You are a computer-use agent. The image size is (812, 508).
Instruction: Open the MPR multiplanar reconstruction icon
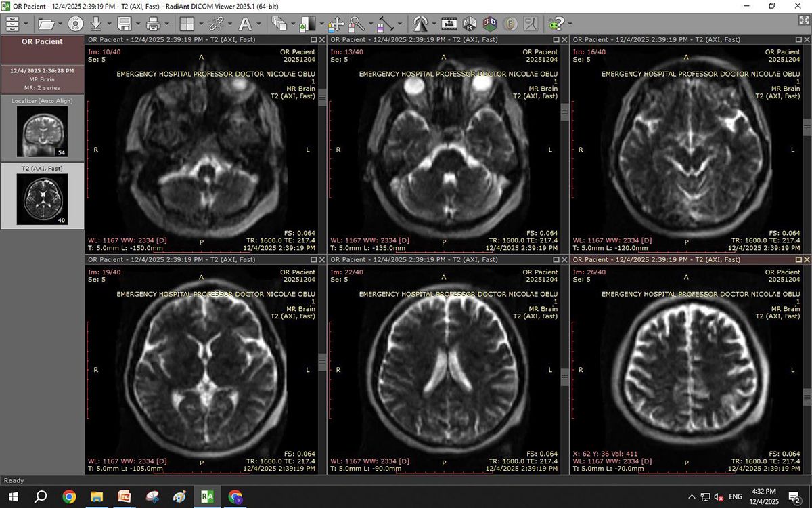[x=470, y=24]
